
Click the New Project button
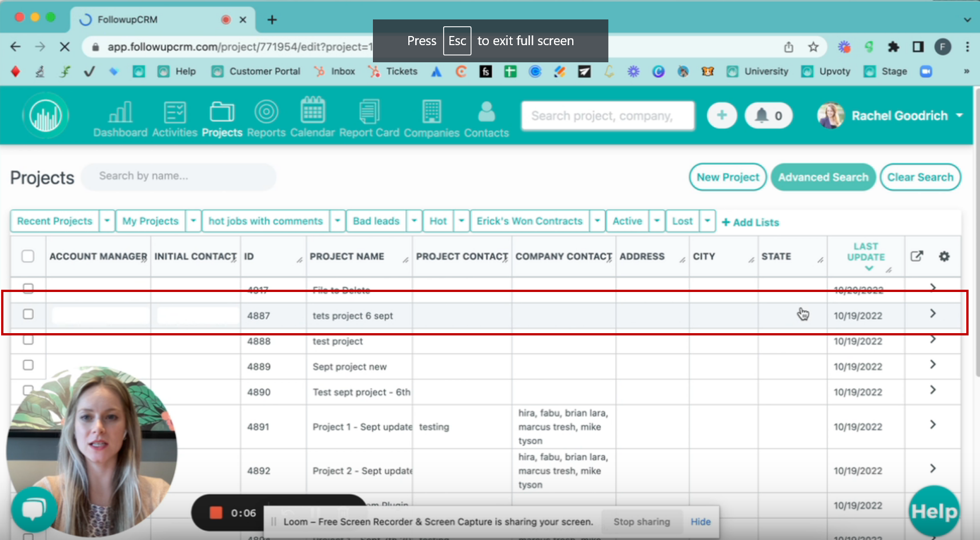pyautogui.click(x=728, y=177)
